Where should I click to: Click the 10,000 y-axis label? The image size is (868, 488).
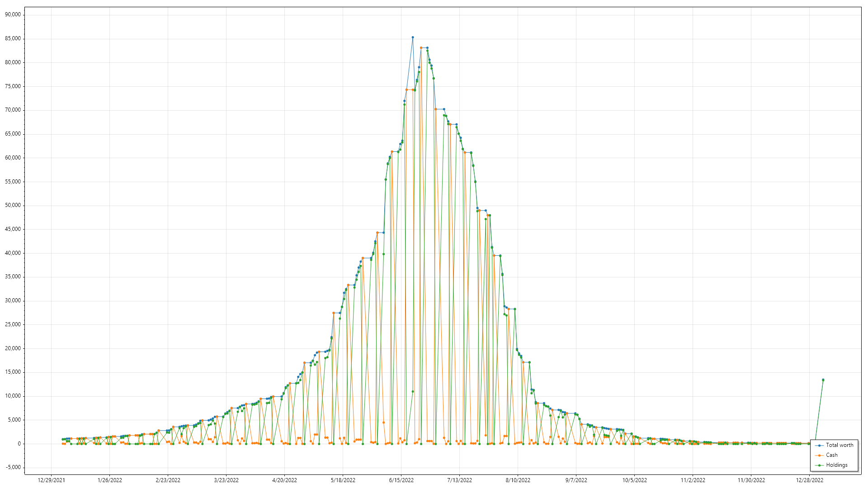click(x=13, y=396)
